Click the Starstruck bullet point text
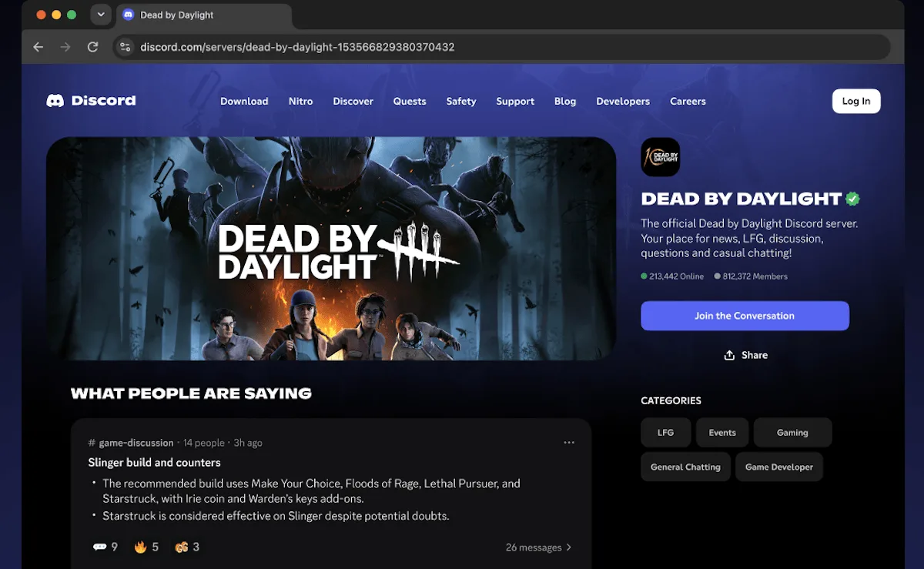This screenshot has height=569, width=924. (x=276, y=516)
